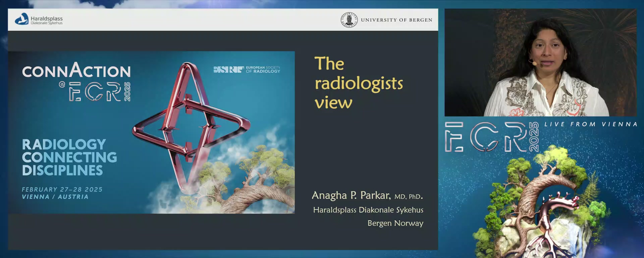
Task: Click speaker name "Anagha P. Parkar, MD, PhD."
Action: point(367,196)
